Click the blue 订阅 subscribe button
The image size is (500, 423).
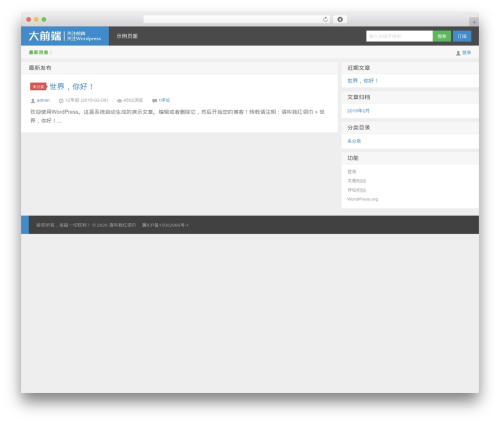tap(462, 36)
